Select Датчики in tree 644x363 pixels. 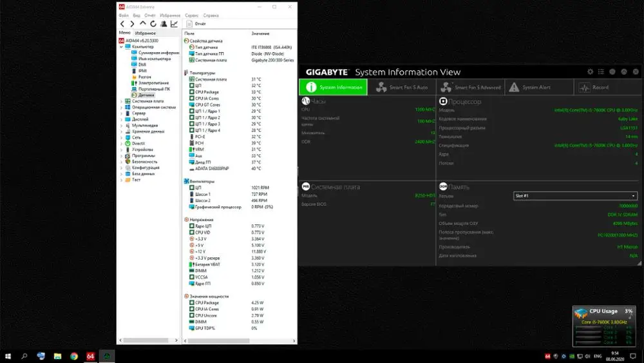coord(143,95)
